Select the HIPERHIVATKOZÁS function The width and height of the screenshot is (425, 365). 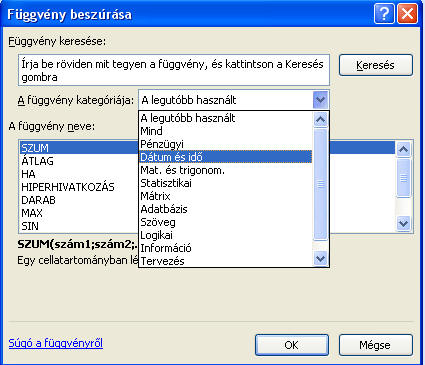pos(79,187)
